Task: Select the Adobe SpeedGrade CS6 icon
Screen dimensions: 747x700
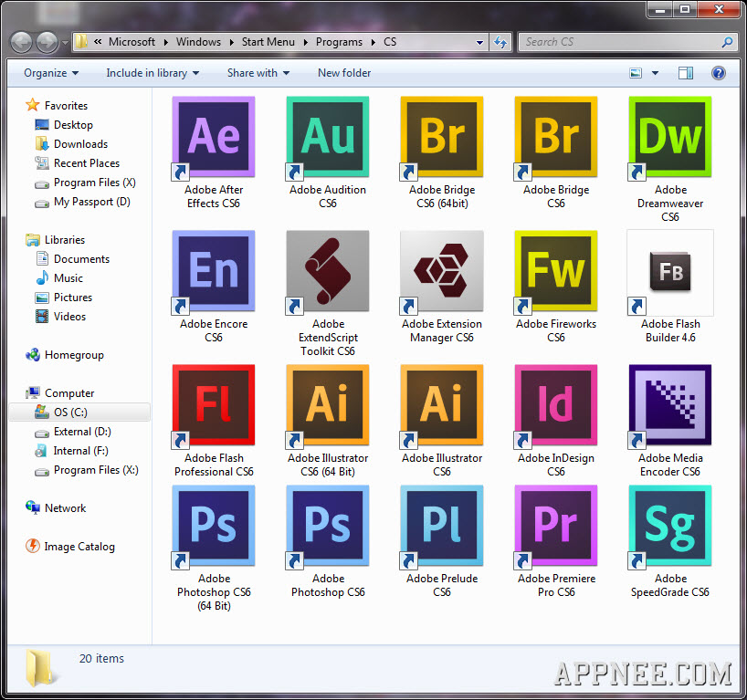Action: (x=669, y=526)
